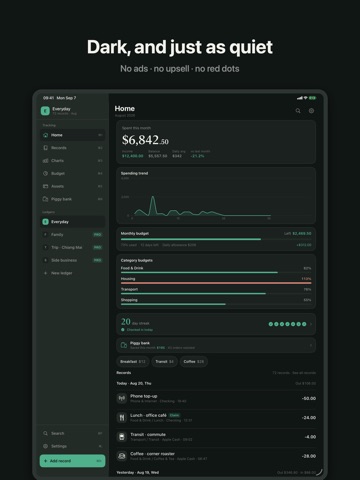Expand the day streak card chevron

(311, 324)
